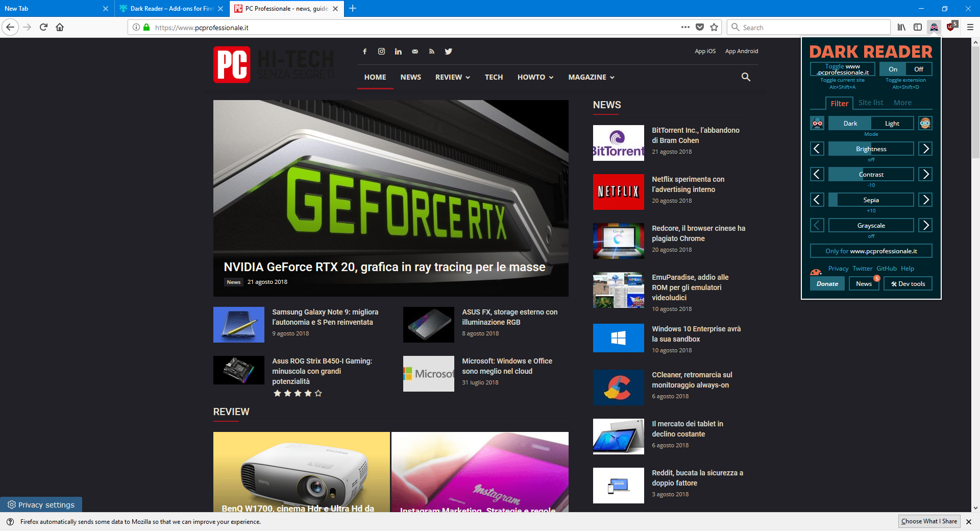Expand the MAGAZINE navigation dropdown

[591, 77]
